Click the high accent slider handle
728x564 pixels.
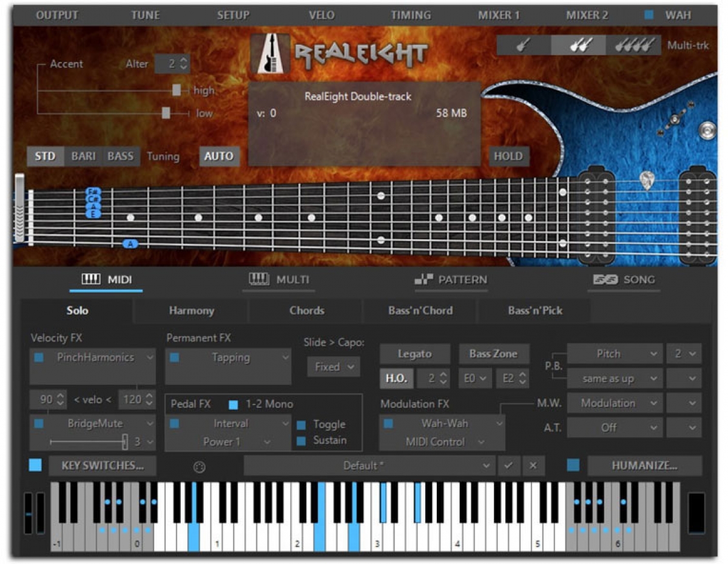point(177,90)
